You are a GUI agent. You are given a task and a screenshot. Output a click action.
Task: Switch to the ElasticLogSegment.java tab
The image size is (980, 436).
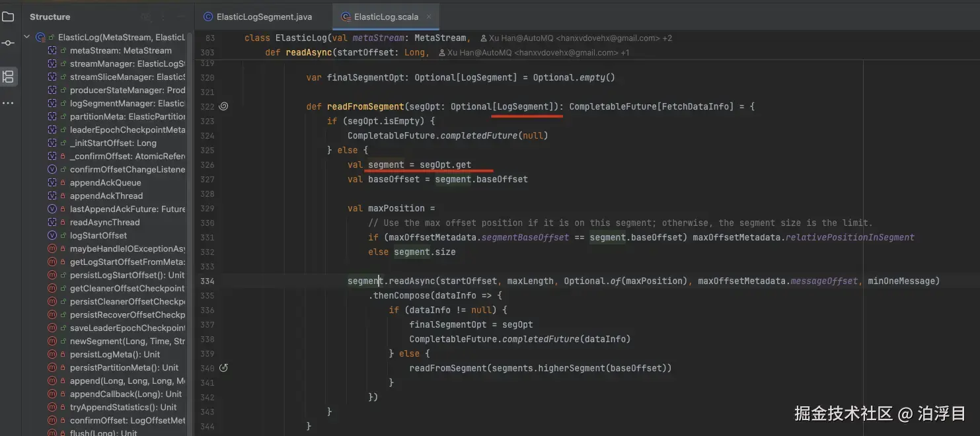pyautogui.click(x=264, y=16)
